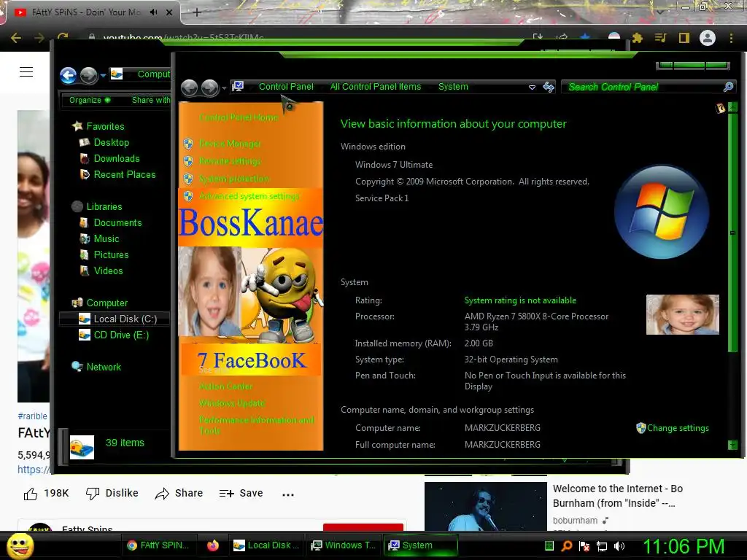Open the Chrome extensions puzzle icon
This screenshot has height=560, width=747.
click(x=637, y=38)
